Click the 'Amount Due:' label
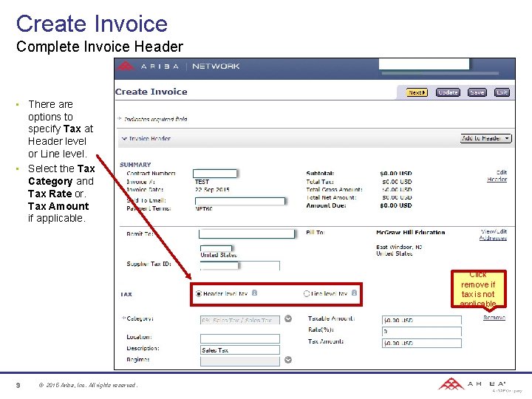Viewport: 532px width, 399px height. (x=326, y=205)
